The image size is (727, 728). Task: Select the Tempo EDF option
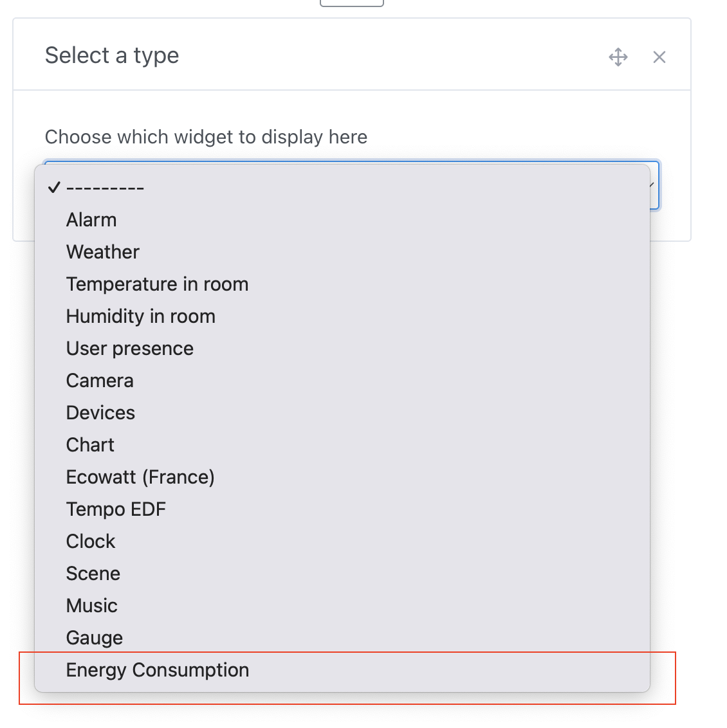pos(116,509)
